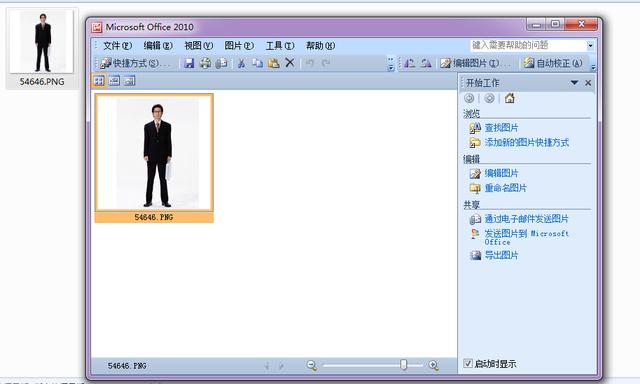Open the 帮助 menu
This screenshot has height=384, width=640.
pos(320,46)
